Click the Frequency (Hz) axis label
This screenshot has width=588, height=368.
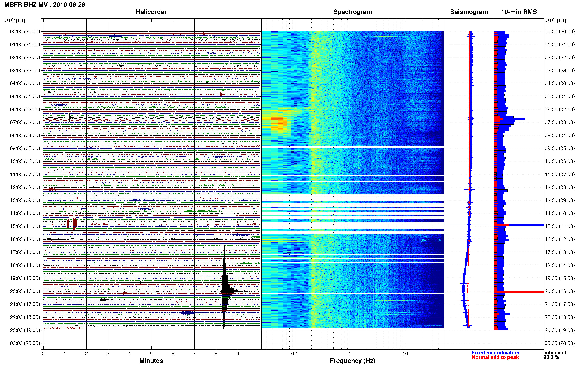(x=352, y=361)
